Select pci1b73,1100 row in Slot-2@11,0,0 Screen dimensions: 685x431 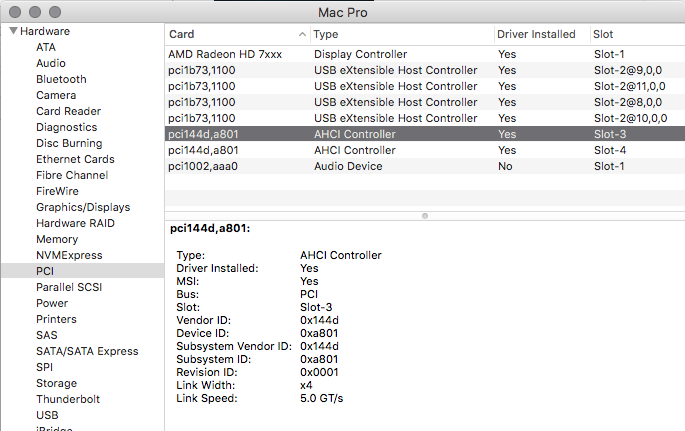[425, 86]
